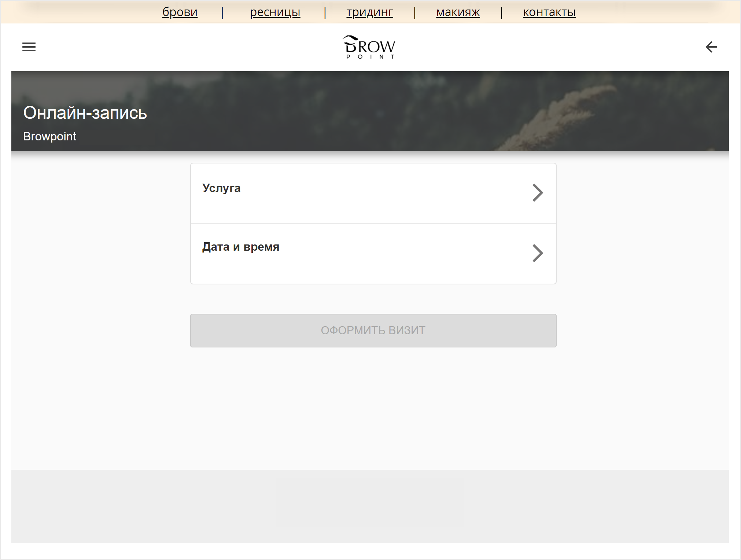Expand the Дата и время chevron arrow
This screenshot has height=560, width=741.
point(538,253)
